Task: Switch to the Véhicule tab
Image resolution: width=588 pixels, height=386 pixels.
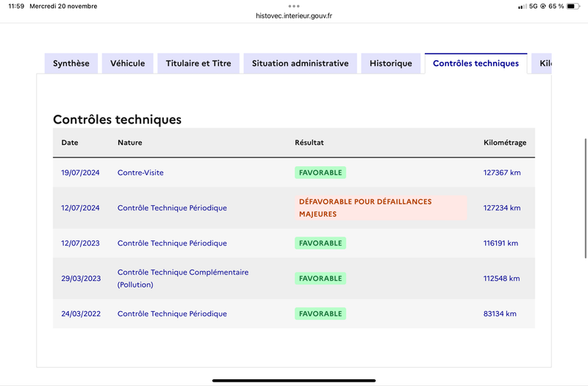Action: [127, 63]
